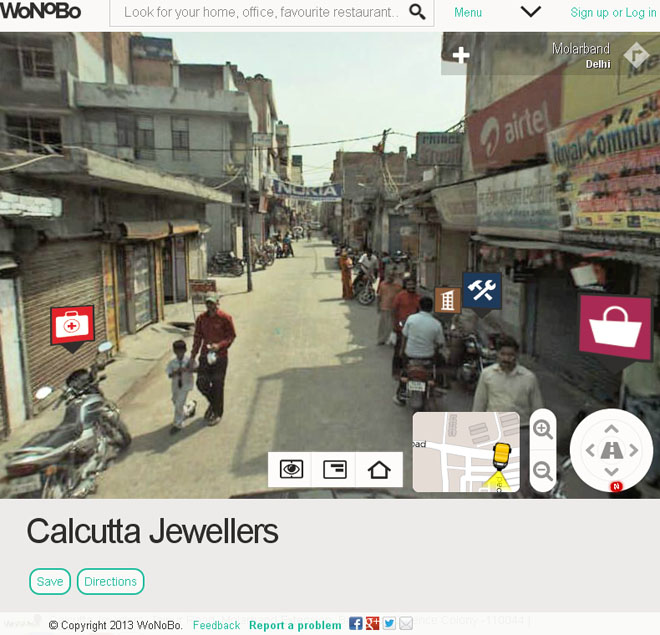The width and height of the screenshot is (660, 635).
Task: Click the shopping basket map marker
Action: point(614,327)
